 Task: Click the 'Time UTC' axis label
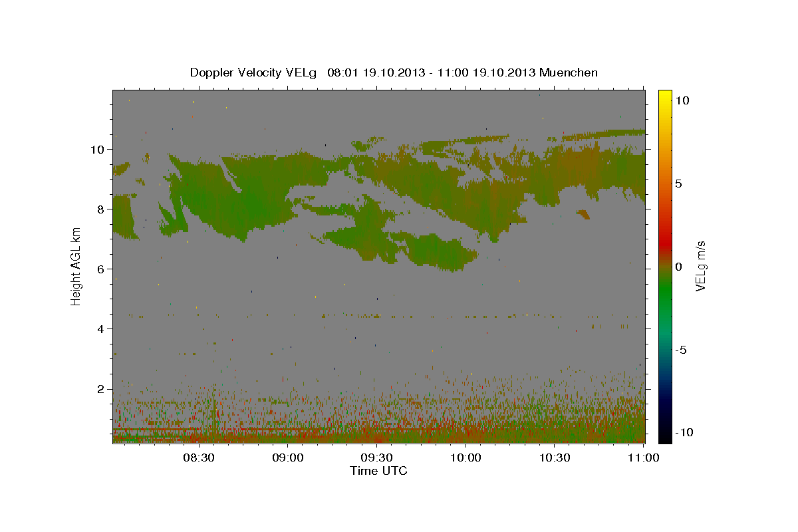[378, 471]
